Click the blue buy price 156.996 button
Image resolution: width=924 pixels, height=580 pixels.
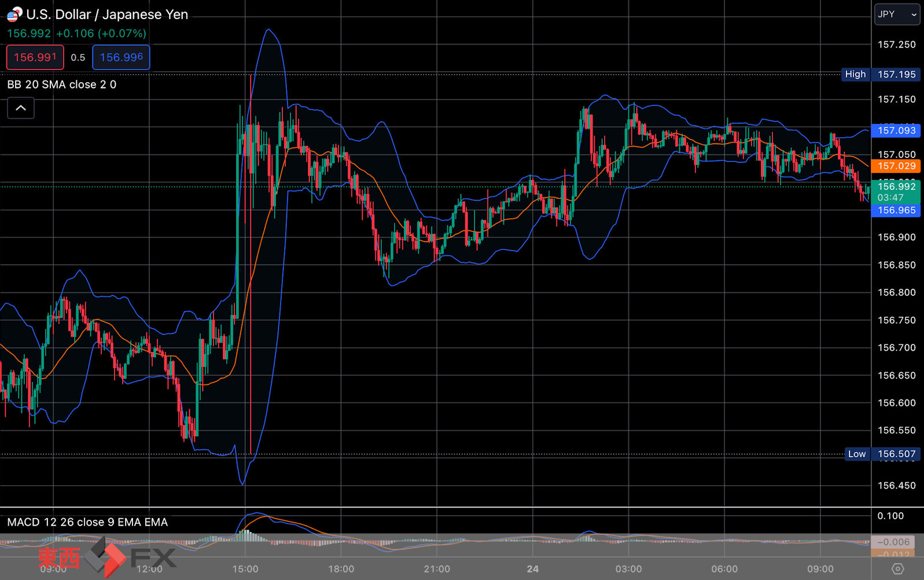(x=121, y=57)
